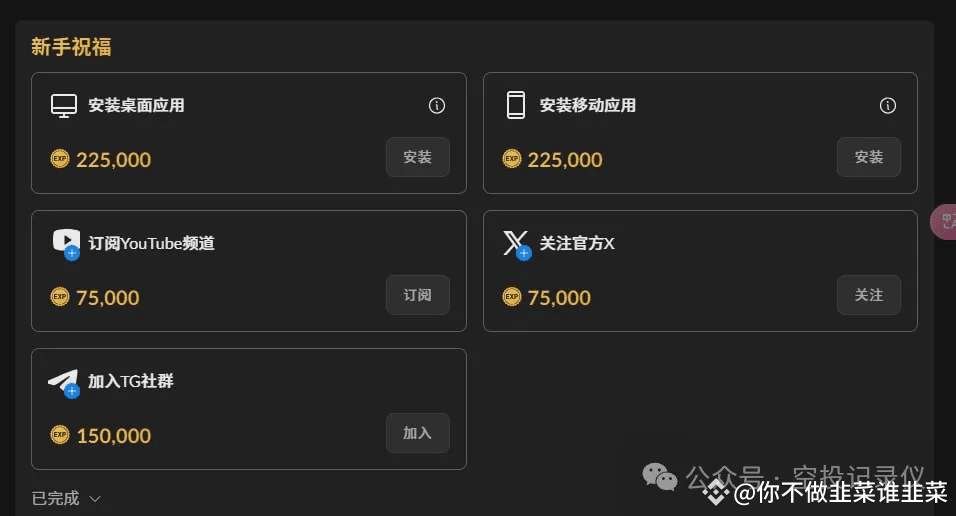Click 安装 button for mobile app
Screen dimensions: 956x516
click(869, 157)
